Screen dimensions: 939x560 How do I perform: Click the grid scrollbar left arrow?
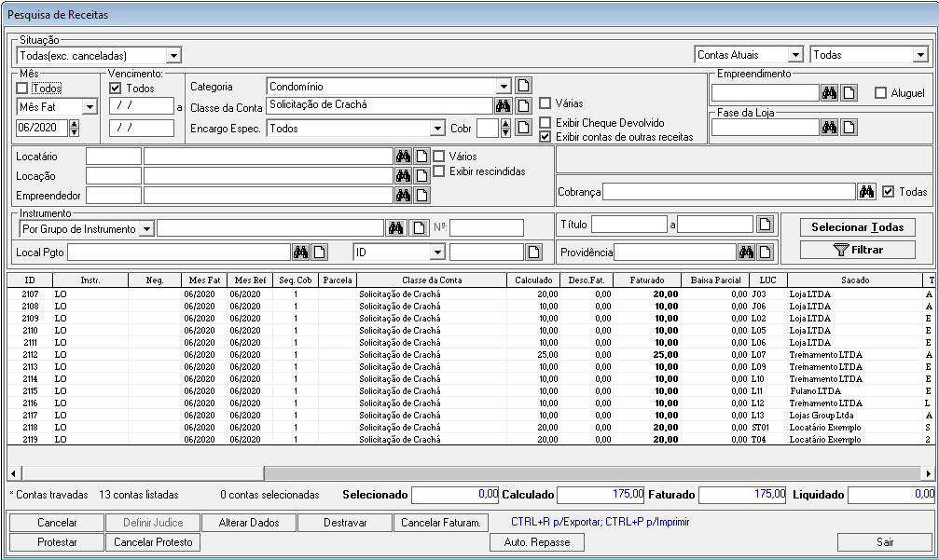[13, 473]
